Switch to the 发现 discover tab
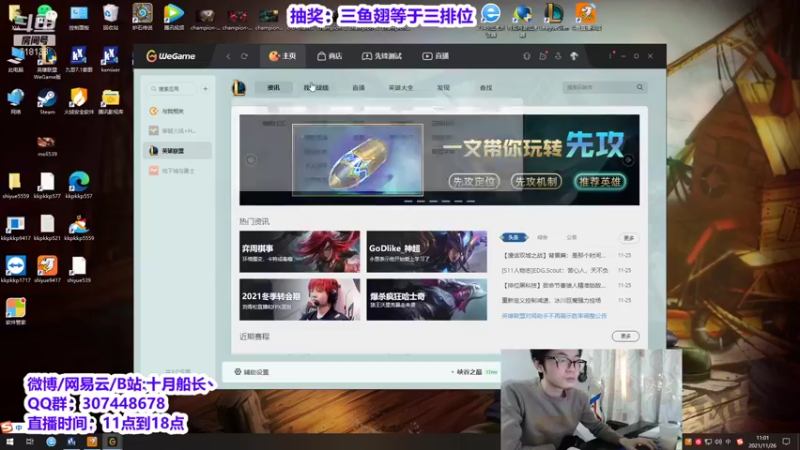The height and width of the screenshot is (450, 800). [x=443, y=88]
